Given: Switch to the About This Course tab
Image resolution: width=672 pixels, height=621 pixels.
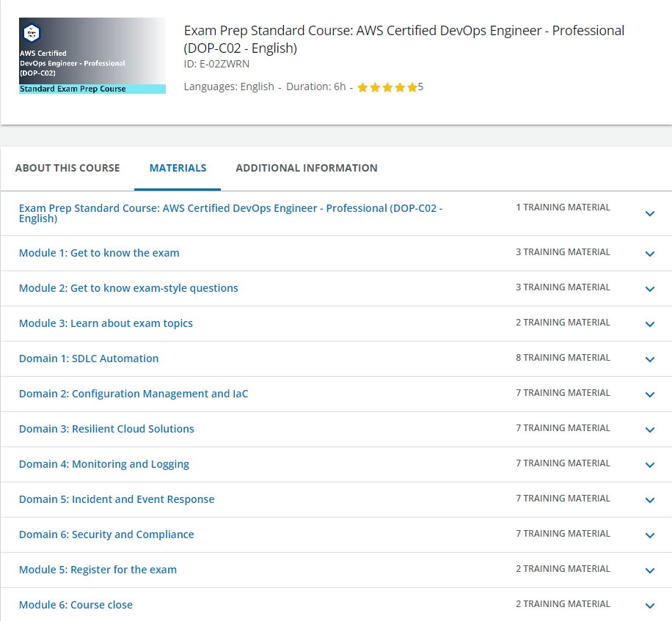Looking at the screenshot, I should pos(67,168).
